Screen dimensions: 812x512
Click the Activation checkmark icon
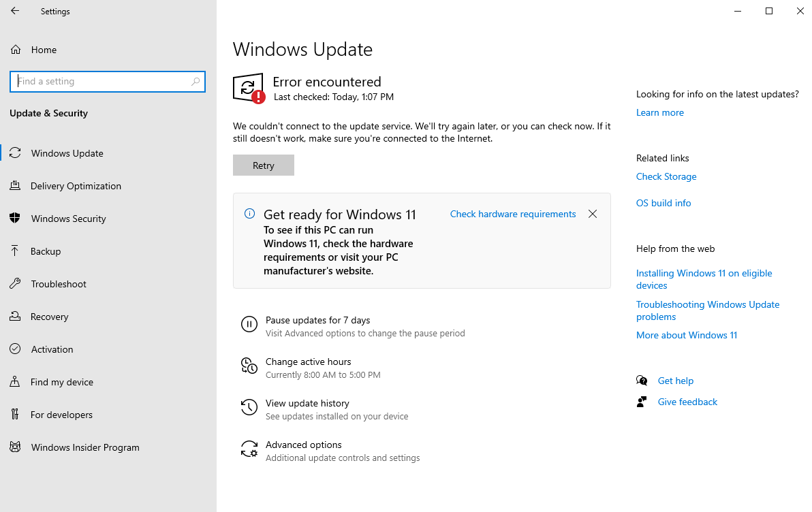click(15, 349)
